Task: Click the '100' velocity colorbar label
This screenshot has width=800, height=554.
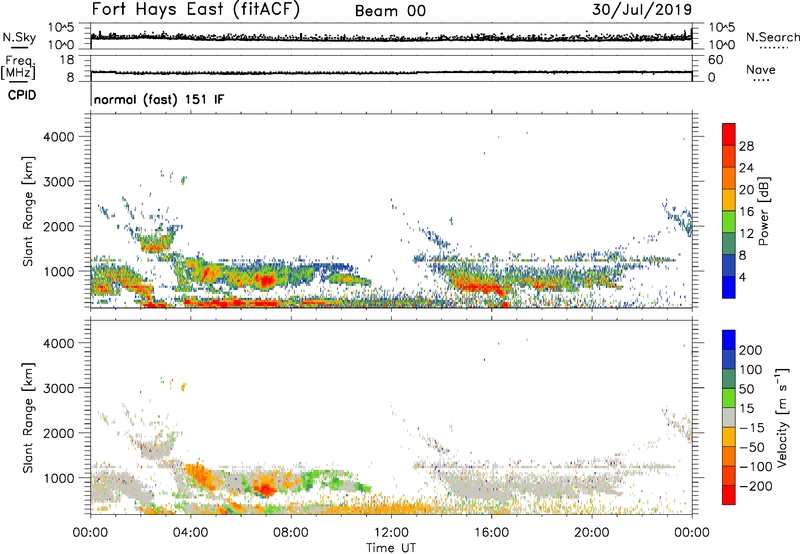Action: click(x=750, y=370)
